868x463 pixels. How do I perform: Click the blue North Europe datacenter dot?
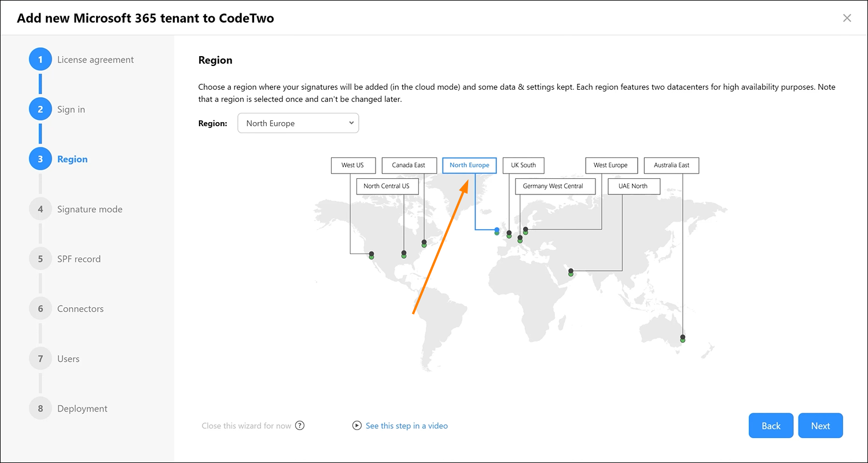pos(497,230)
